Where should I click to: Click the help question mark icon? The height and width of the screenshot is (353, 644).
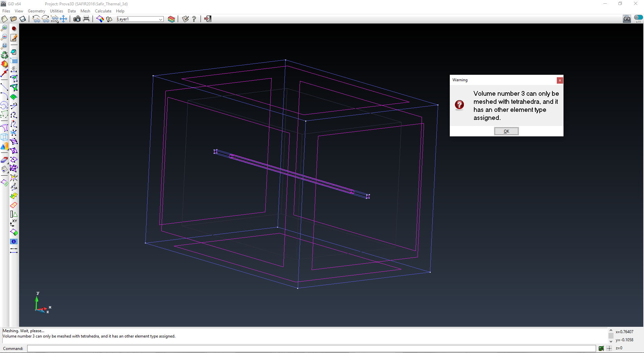(x=194, y=19)
